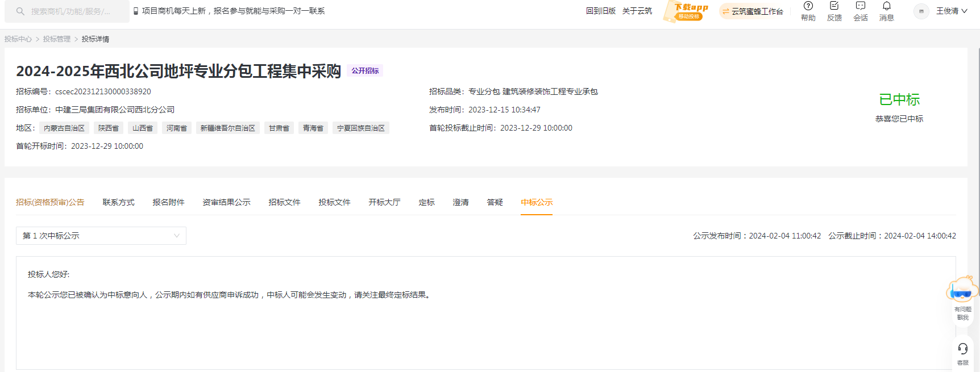Open the customer service headset icon
The height and width of the screenshot is (372, 980).
[962, 349]
